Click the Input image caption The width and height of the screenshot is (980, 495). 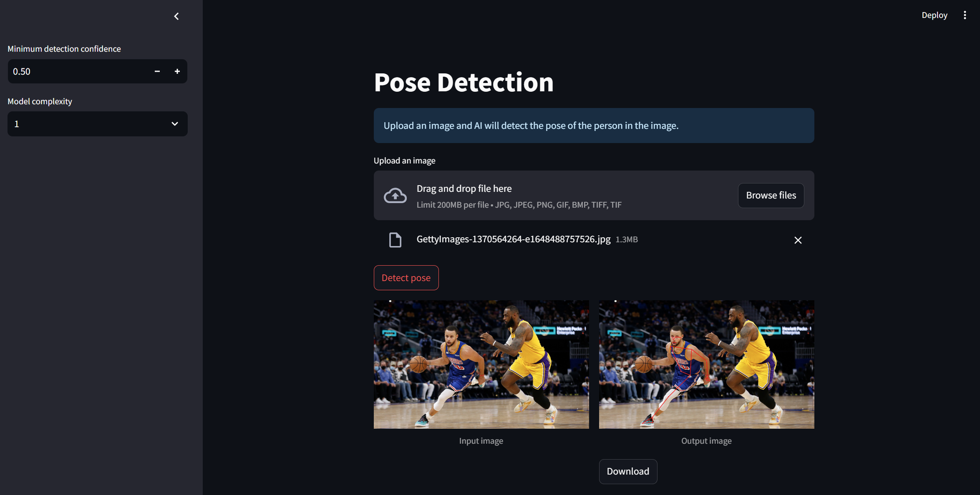[481, 441]
